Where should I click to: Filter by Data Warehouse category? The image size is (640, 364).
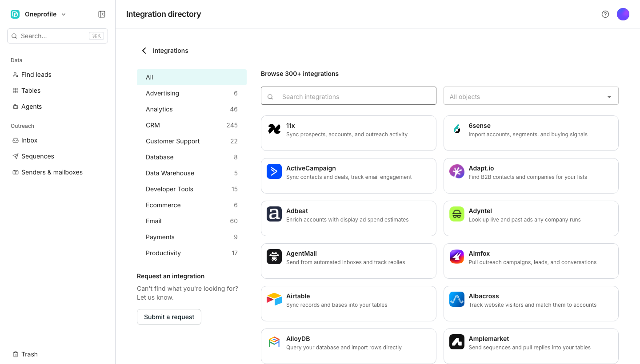(192, 173)
